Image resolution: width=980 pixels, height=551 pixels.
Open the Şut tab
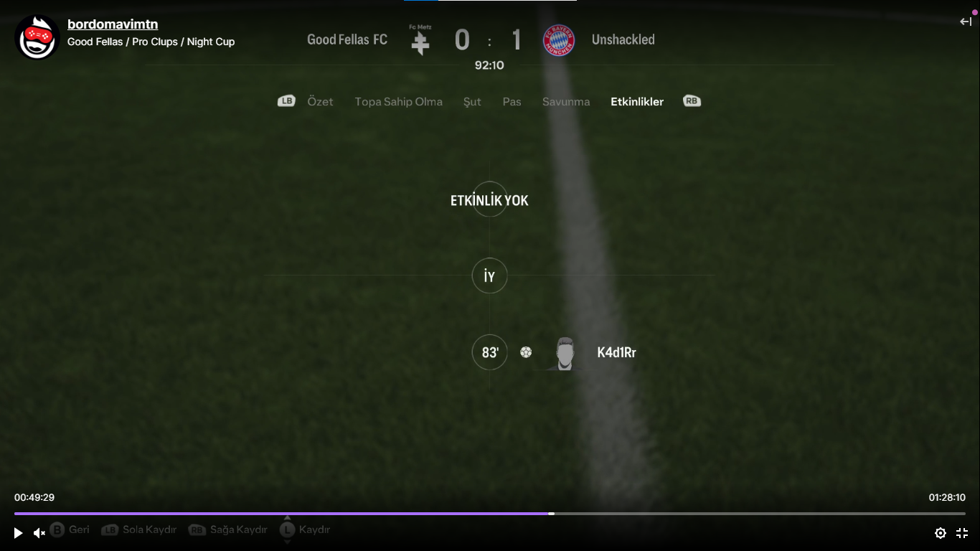coord(472,102)
